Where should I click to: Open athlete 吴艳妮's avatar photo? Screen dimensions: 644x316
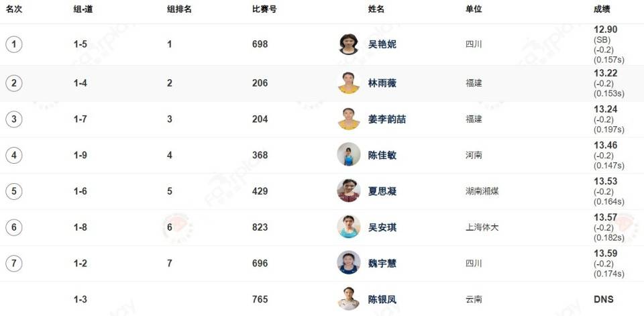coord(349,44)
